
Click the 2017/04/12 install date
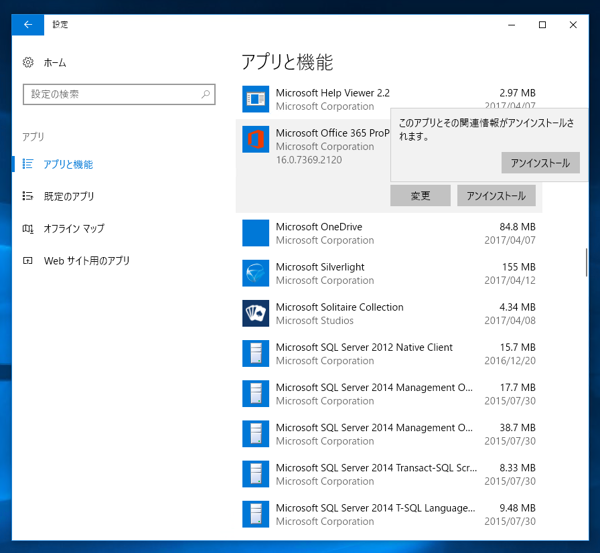pyautogui.click(x=510, y=280)
